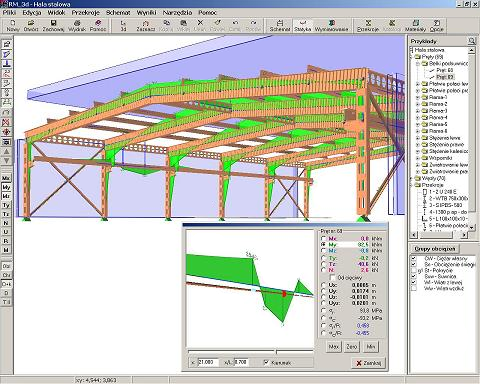Click the topmost icon in left vertical toolbar

pos(7,44)
